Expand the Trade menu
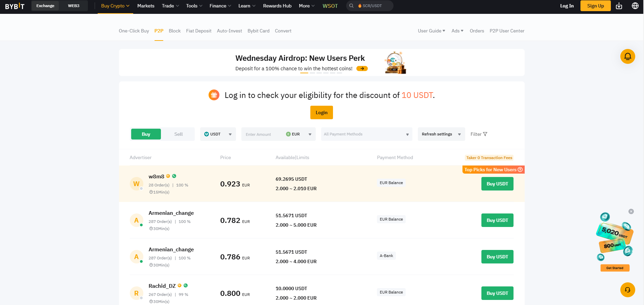Viewport: 644px width, 305px height. point(170,6)
